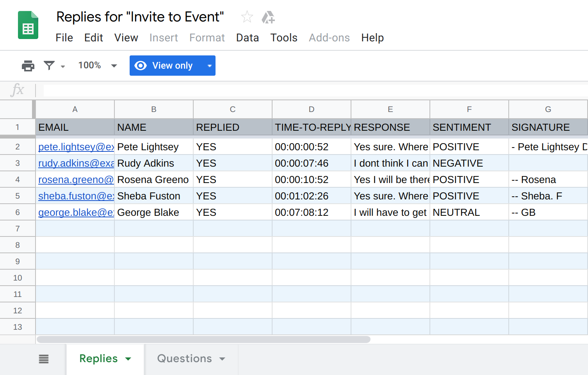The width and height of the screenshot is (588, 375).
Task: Click the Google Sheets home icon
Action: (28, 25)
